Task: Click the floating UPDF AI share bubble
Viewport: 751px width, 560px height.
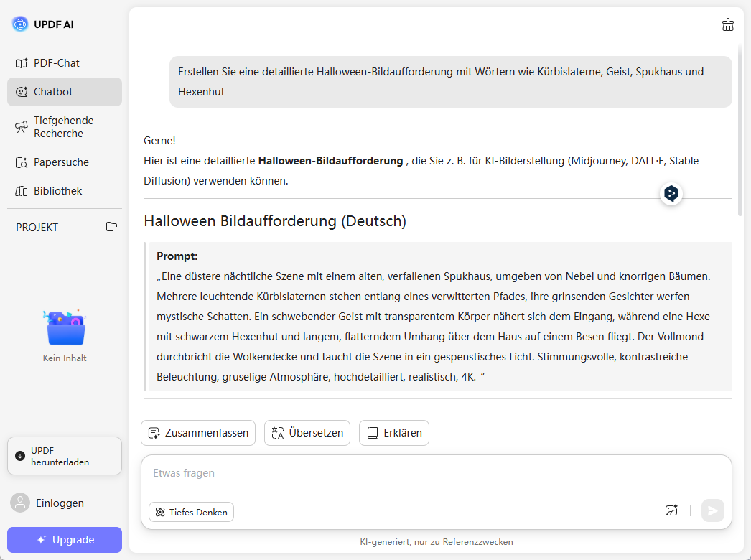Action: click(671, 194)
